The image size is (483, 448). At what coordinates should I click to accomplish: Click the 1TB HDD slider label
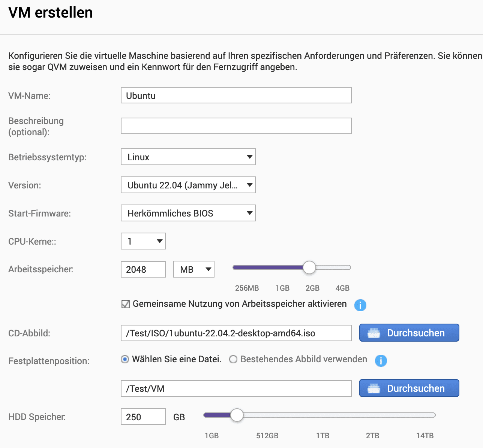tap(322, 436)
